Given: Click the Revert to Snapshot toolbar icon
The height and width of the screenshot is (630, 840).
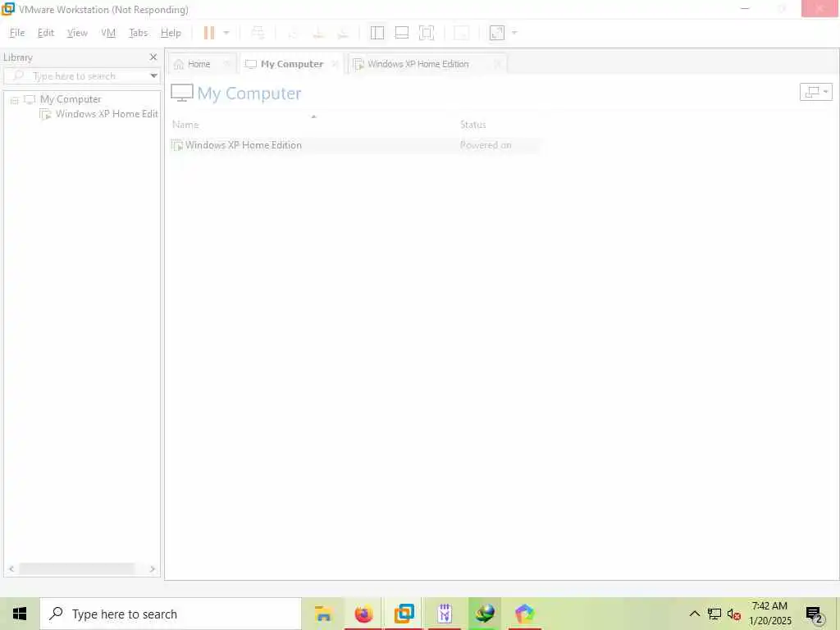Looking at the screenshot, I should [x=318, y=33].
